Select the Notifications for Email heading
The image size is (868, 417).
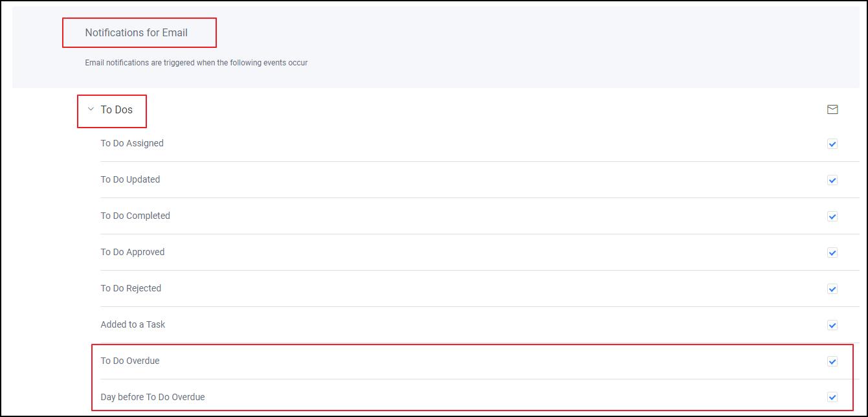point(137,32)
